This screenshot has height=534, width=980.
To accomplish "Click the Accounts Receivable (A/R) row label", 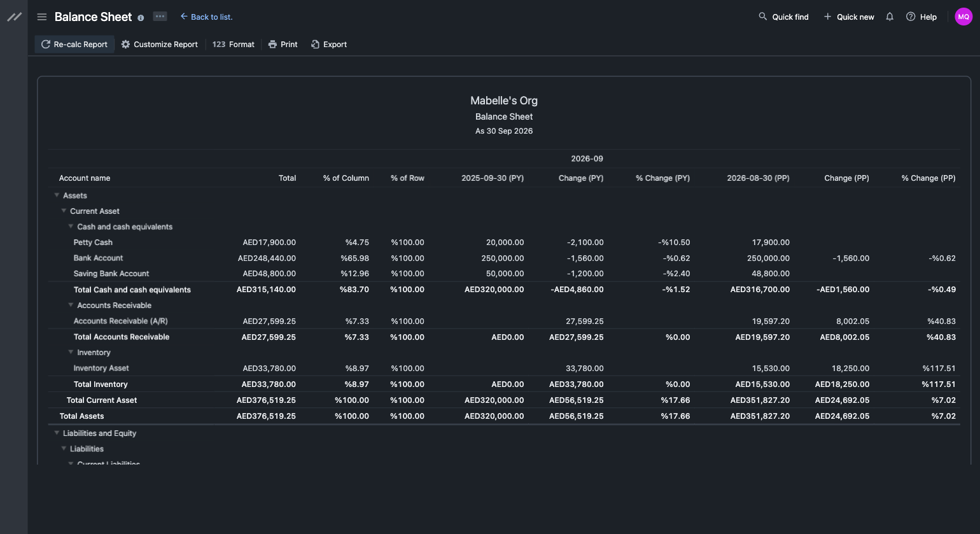I will click(x=120, y=321).
